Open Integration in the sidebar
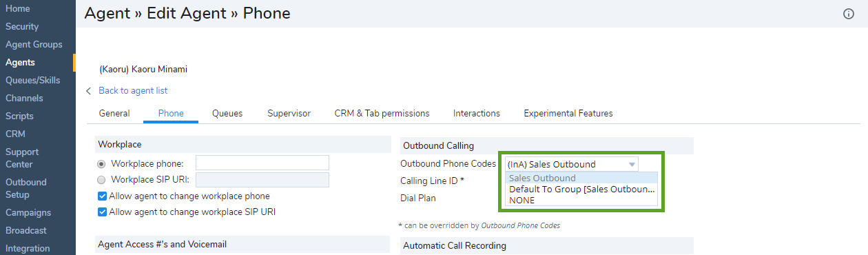This screenshot has height=255, width=868. pyautogui.click(x=28, y=248)
